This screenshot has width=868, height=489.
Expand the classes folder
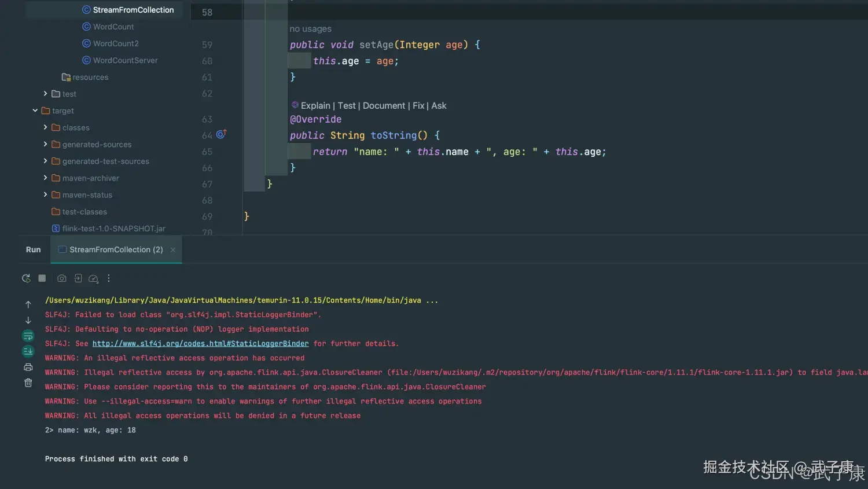tap(45, 127)
